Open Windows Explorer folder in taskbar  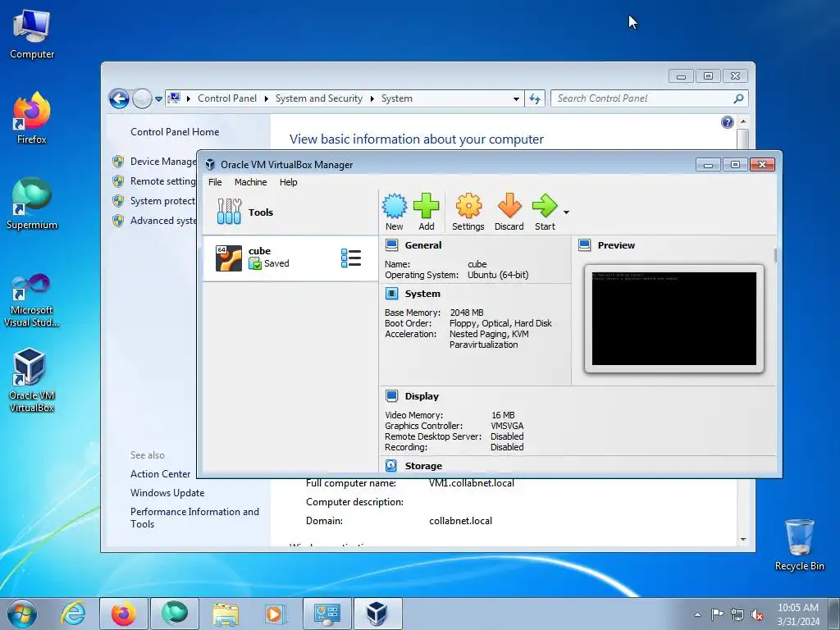(226, 614)
